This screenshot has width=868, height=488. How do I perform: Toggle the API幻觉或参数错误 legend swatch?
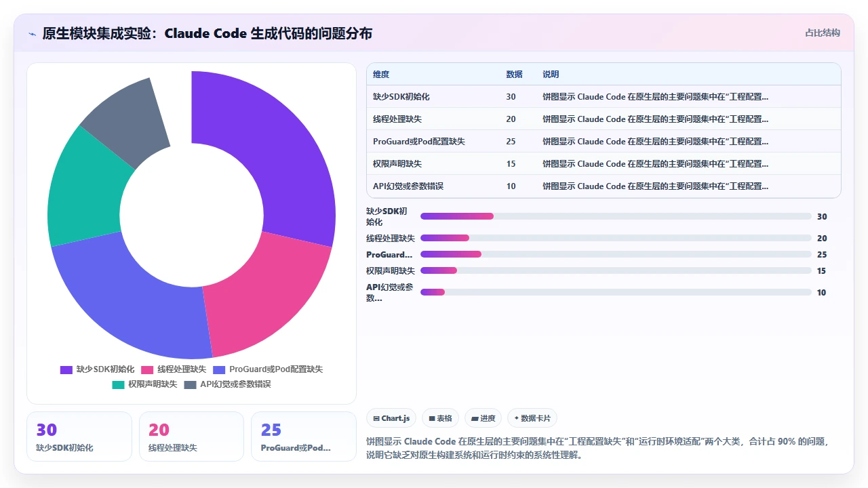click(x=190, y=384)
